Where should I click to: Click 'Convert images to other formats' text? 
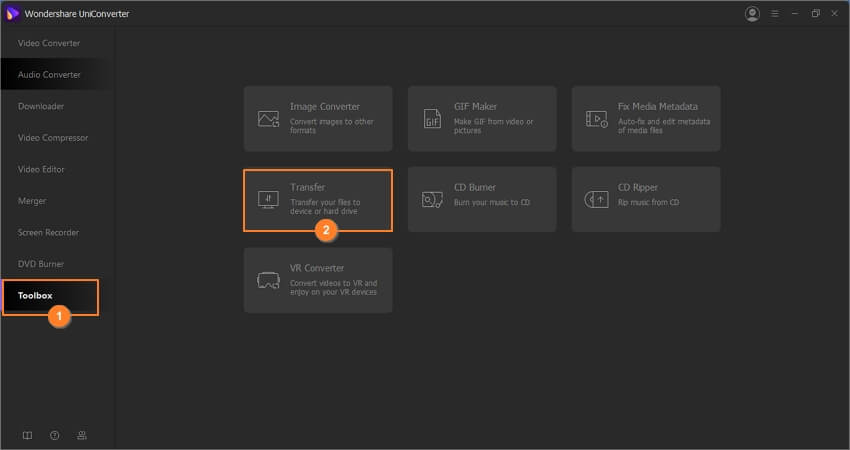pos(331,126)
